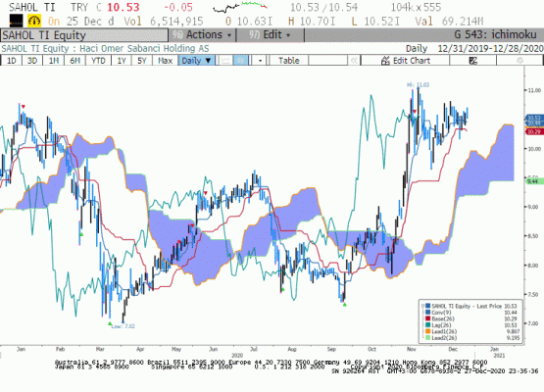Click the Val 69.214M value in header

point(449,22)
